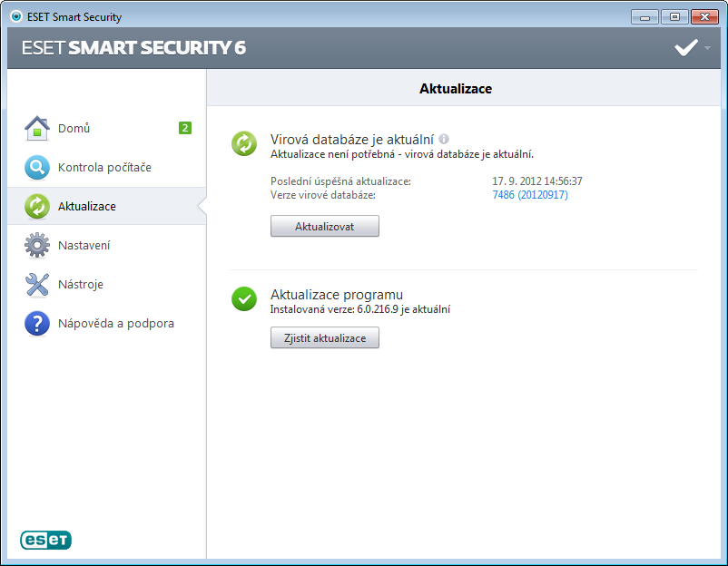The width and height of the screenshot is (728, 566).
Task: Click the Domů house icon
Action: pos(37,129)
